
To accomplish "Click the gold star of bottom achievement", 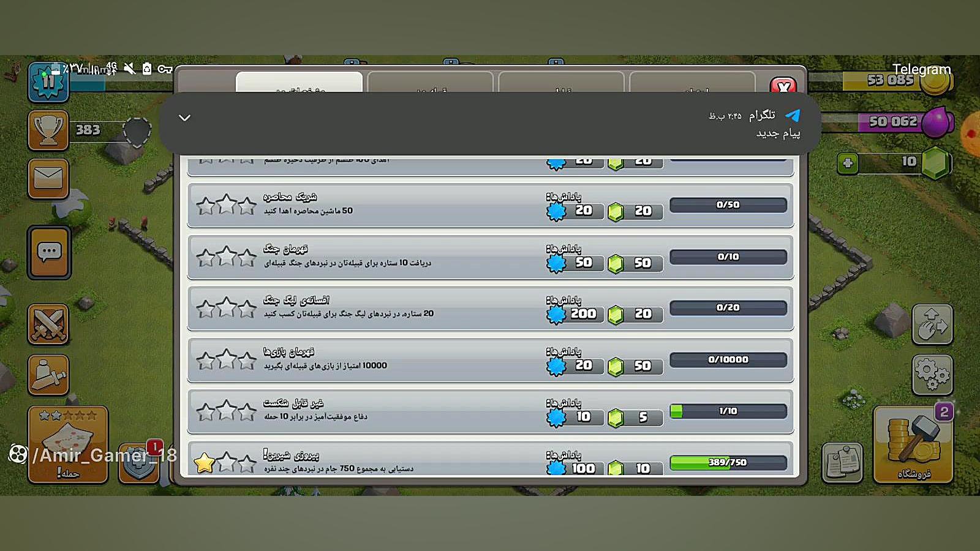I will click(x=205, y=463).
